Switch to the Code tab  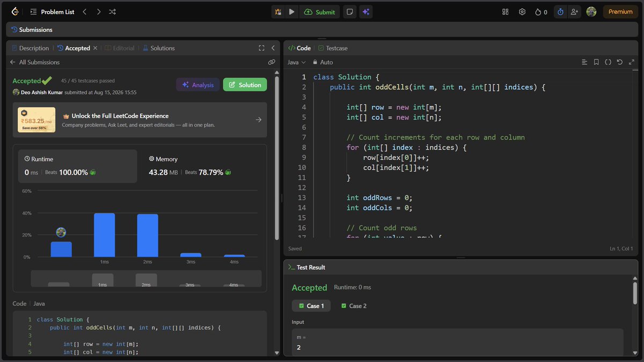point(299,48)
